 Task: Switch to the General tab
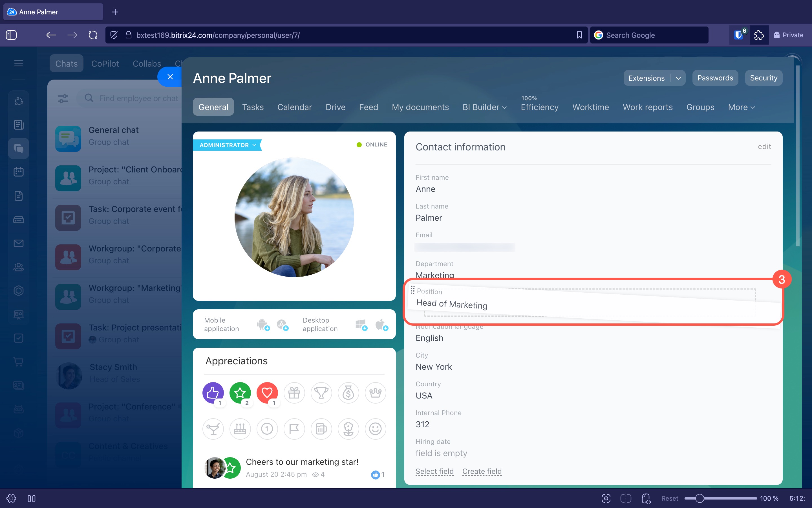pyautogui.click(x=213, y=107)
